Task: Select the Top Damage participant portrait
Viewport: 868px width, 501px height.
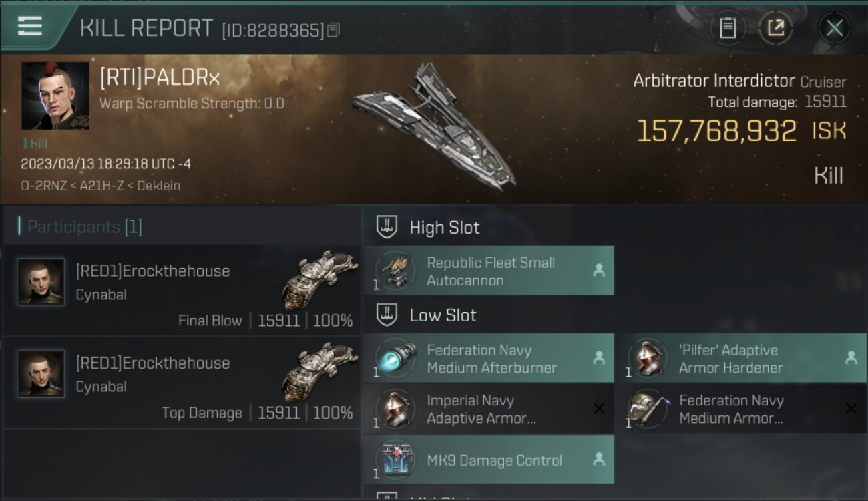Action: click(x=41, y=374)
